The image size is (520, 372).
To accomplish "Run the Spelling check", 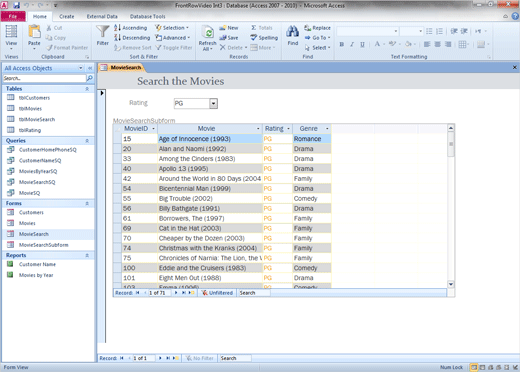I will [264, 38].
